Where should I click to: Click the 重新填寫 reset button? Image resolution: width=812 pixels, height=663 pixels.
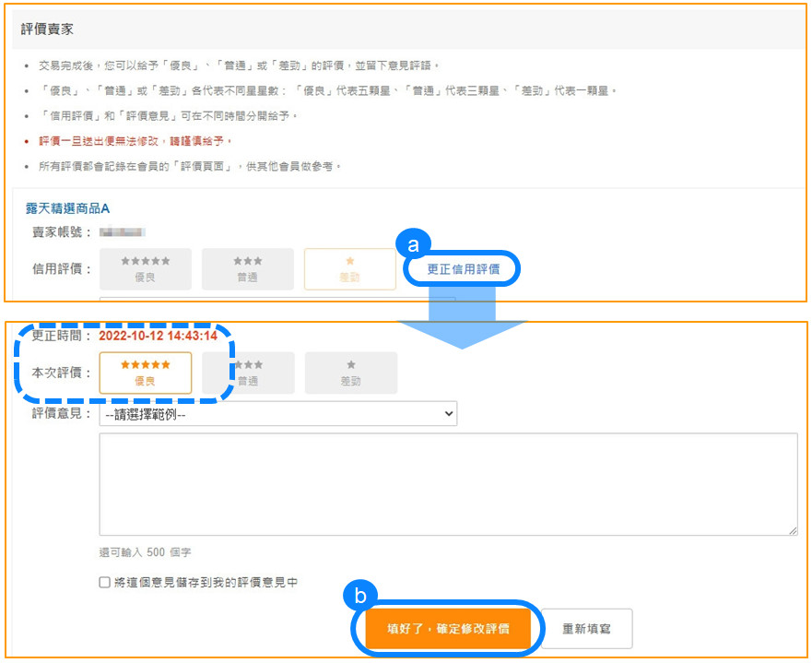click(x=586, y=629)
